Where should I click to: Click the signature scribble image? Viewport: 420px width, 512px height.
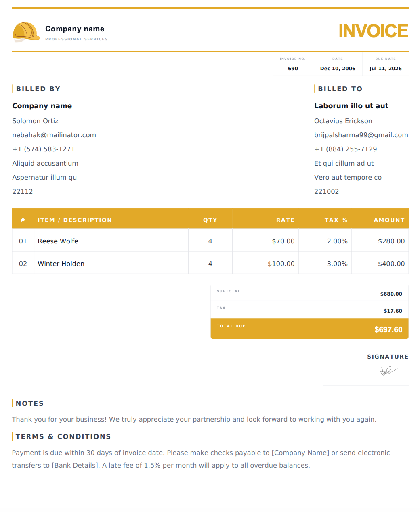pos(388,371)
